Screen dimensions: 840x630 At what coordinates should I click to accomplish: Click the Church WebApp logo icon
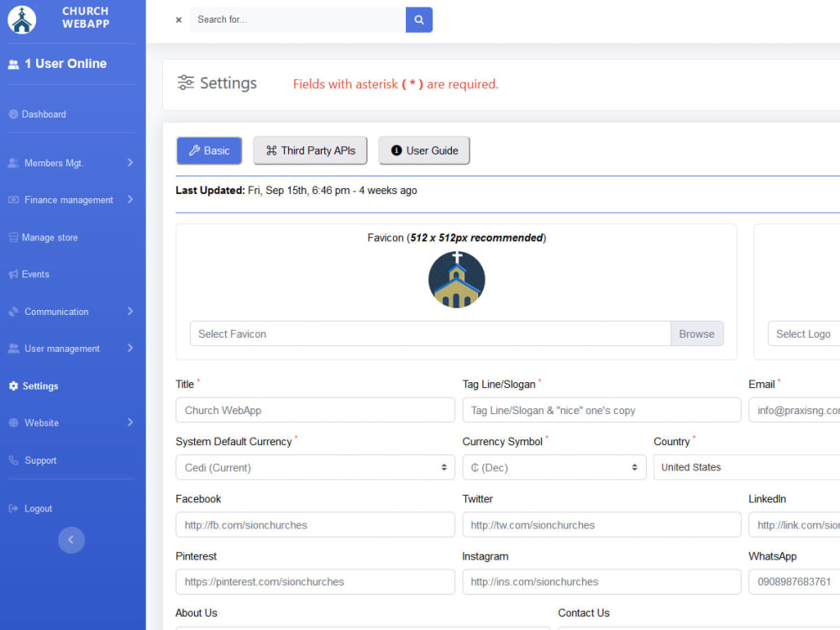(22, 19)
